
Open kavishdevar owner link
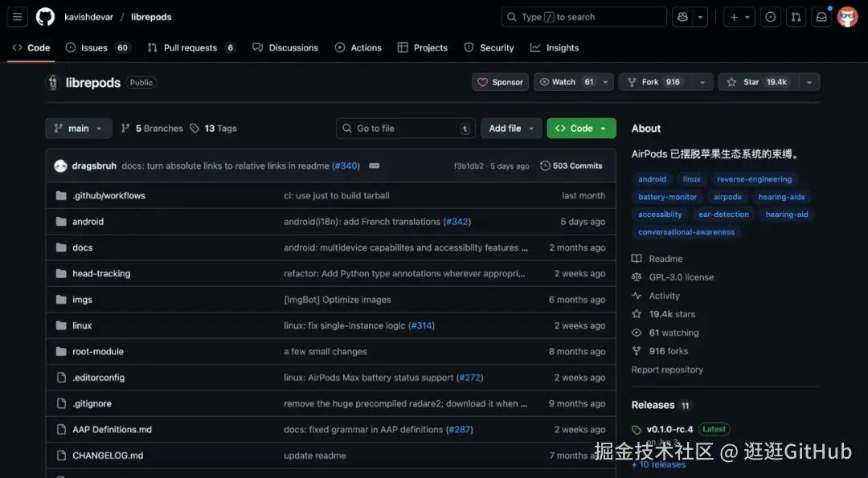tap(88, 17)
